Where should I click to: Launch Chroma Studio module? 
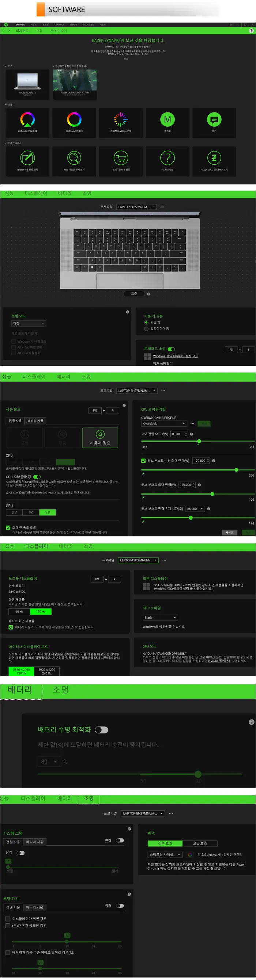(x=74, y=123)
